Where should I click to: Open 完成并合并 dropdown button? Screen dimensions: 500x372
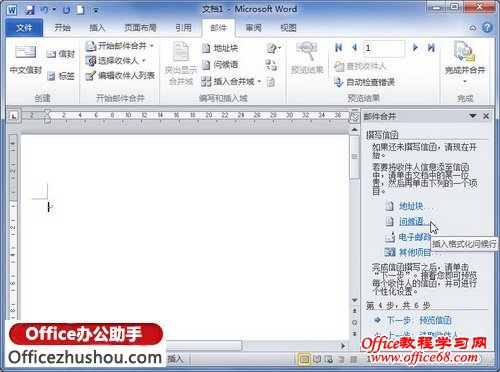click(465, 63)
